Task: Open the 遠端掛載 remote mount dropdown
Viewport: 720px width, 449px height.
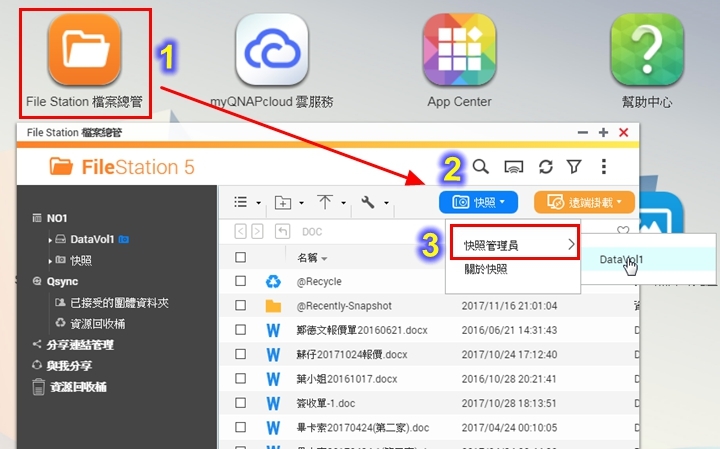Action: [584, 202]
